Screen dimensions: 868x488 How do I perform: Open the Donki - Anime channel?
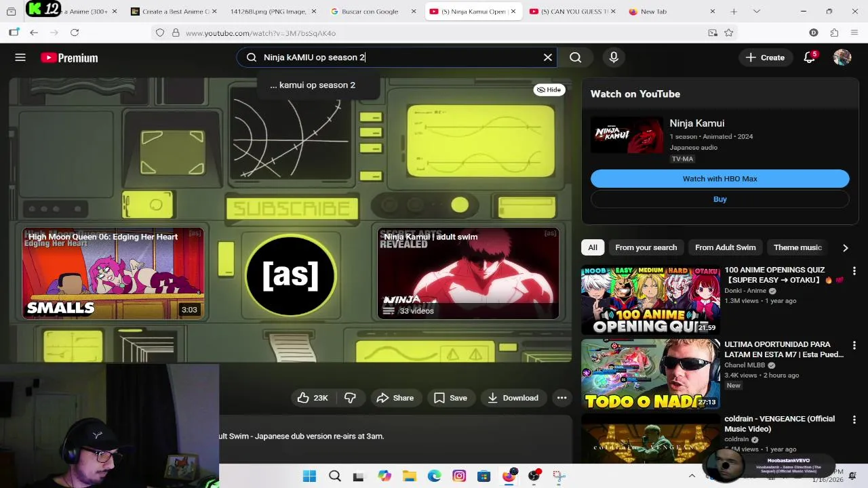(745, 291)
